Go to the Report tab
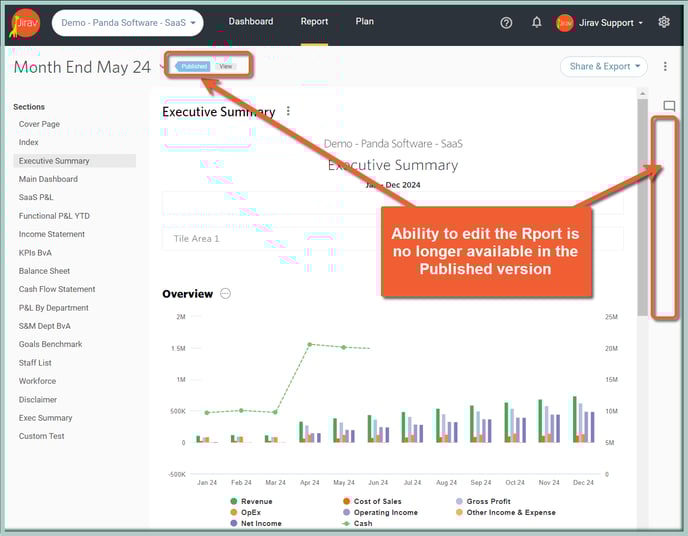The width and height of the screenshot is (688, 536). point(314,21)
